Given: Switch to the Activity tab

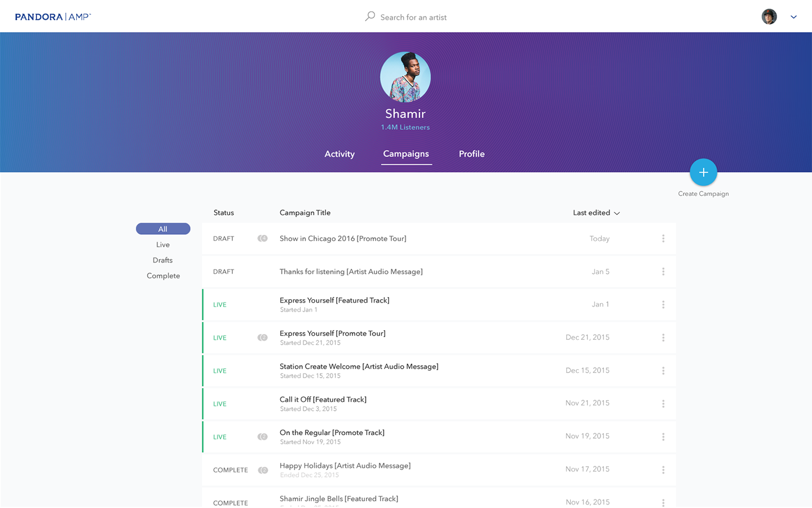Looking at the screenshot, I should [x=339, y=154].
